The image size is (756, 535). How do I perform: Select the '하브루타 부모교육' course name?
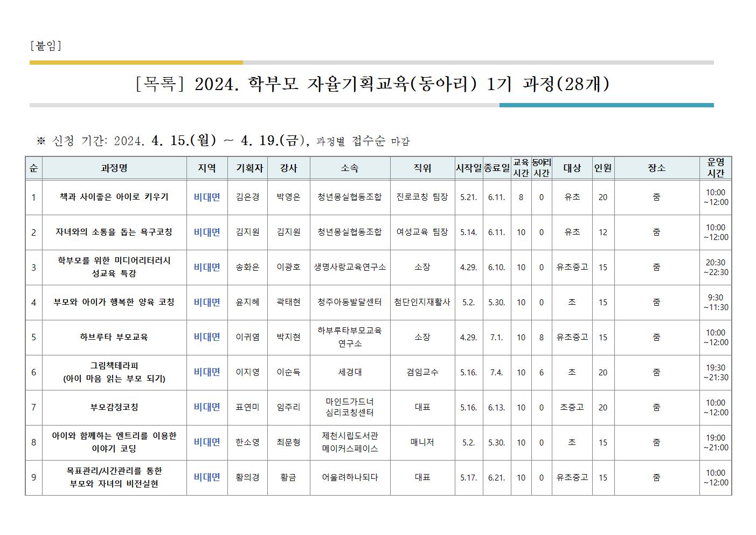pos(114,338)
